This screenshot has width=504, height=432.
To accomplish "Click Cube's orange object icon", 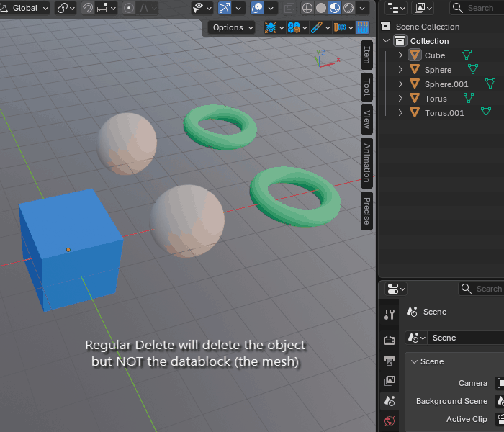I will point(415,55).
